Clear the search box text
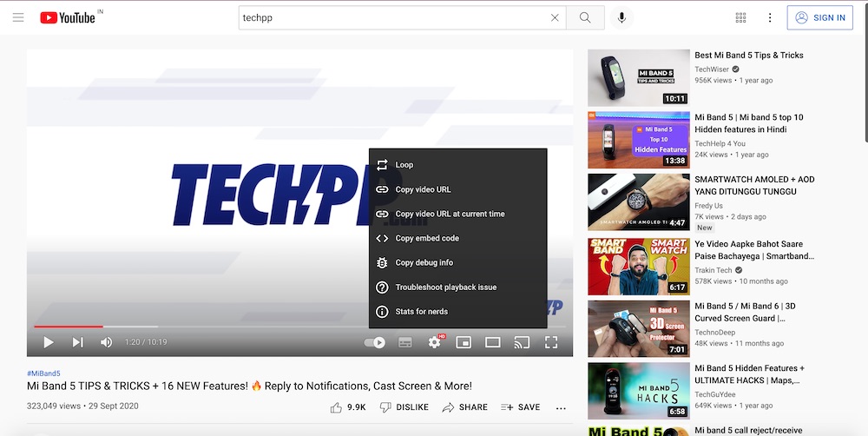This screenshot has width=868, height=436. 555,17
